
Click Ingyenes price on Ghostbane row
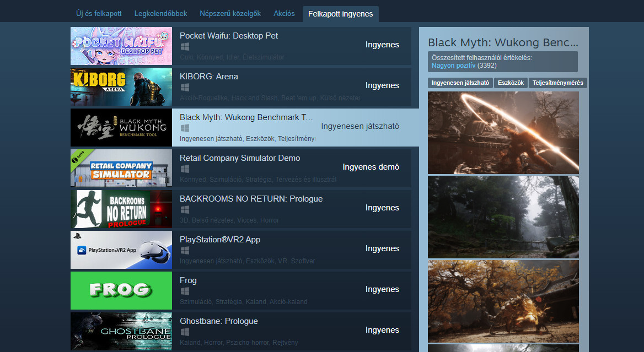(382, 330)
